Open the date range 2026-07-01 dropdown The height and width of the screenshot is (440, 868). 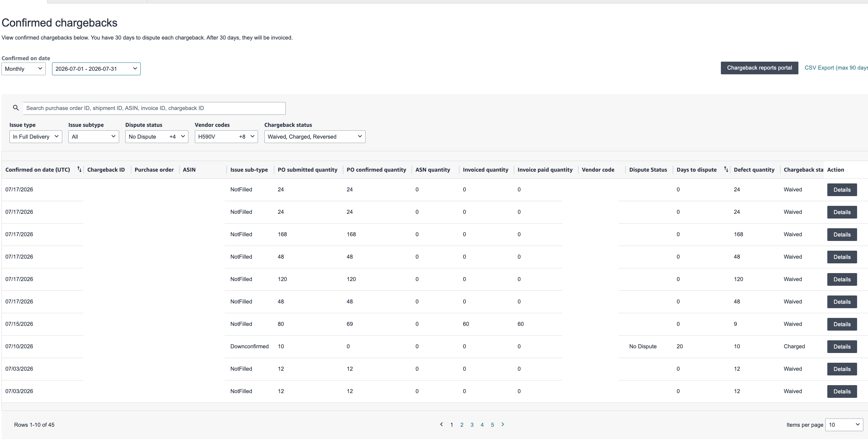click(96, 69)
